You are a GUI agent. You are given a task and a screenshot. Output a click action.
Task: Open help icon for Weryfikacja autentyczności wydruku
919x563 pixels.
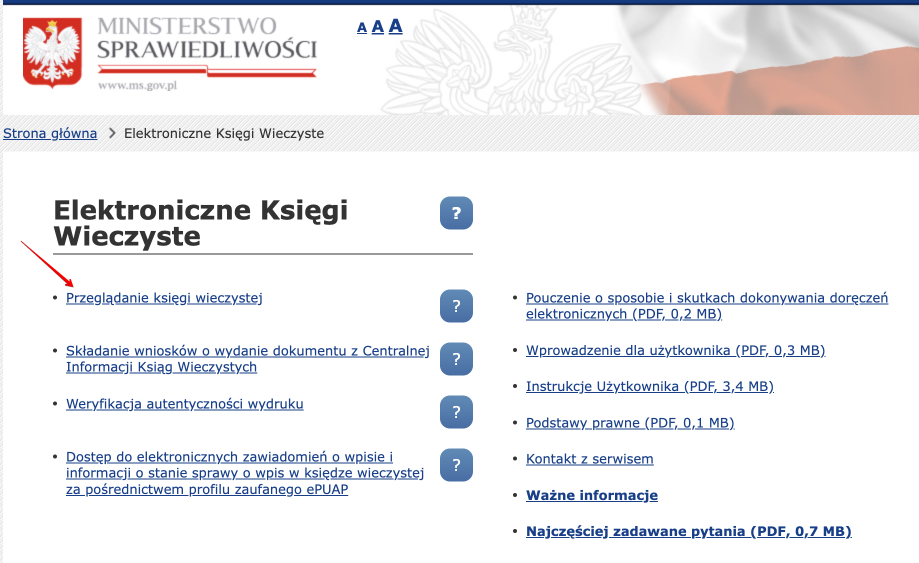[x=456, y=412]
